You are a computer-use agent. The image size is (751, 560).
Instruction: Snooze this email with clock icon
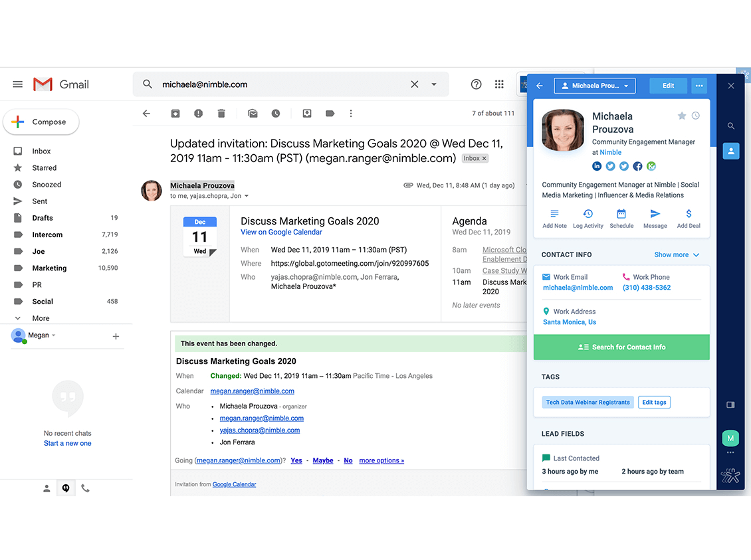(276, 114)
